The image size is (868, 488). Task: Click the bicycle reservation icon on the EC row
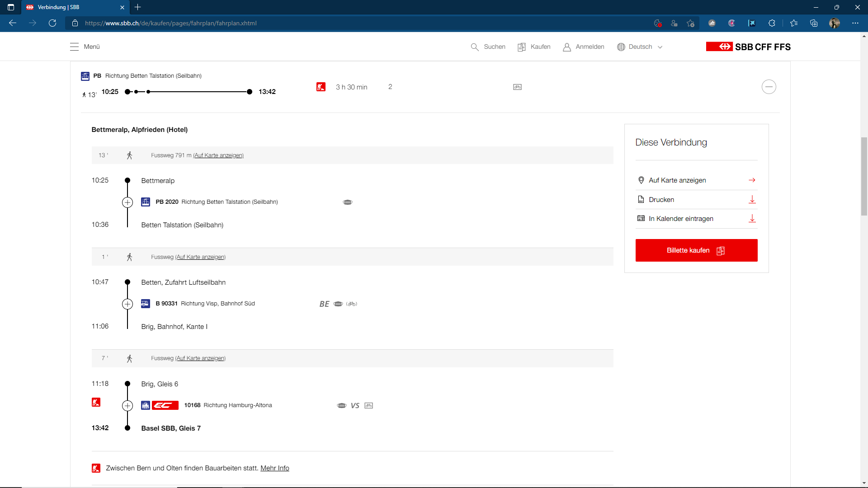coord(369,405)
